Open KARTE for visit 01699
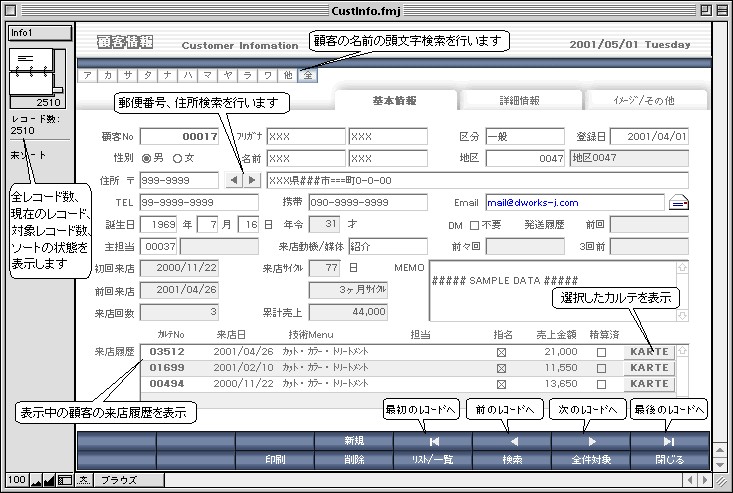The height and width of the screenshot is (493, 733). 649,368
